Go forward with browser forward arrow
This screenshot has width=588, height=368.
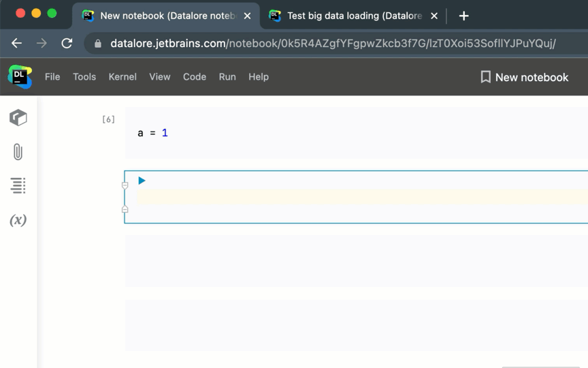(x=42, y=43)
